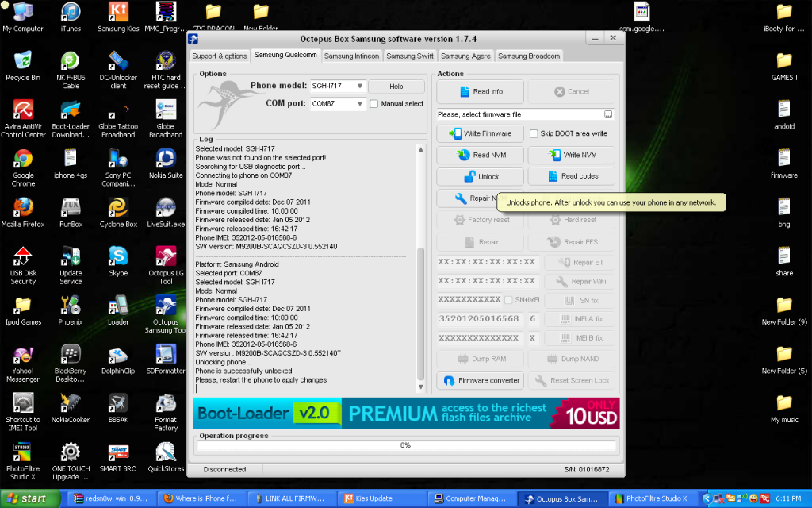Enable the Manual select checkbox
This screenshot has width=812, height=508.
coord(374,104)
